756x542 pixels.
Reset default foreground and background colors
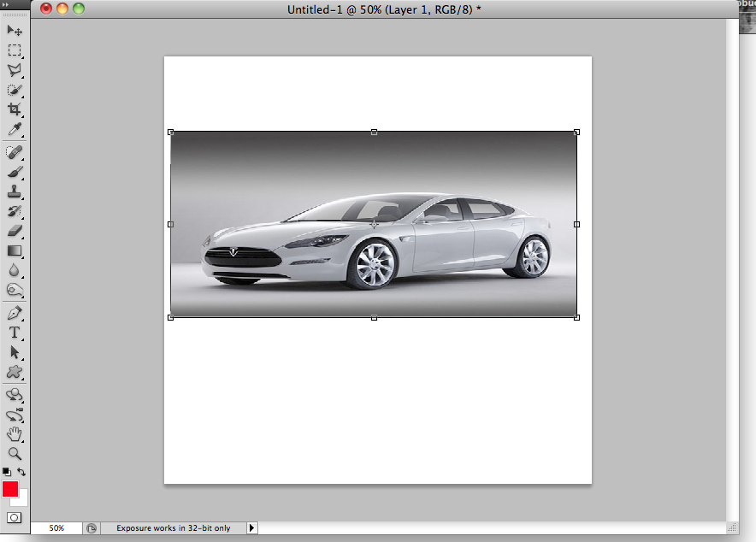click(x=7, y=472)
